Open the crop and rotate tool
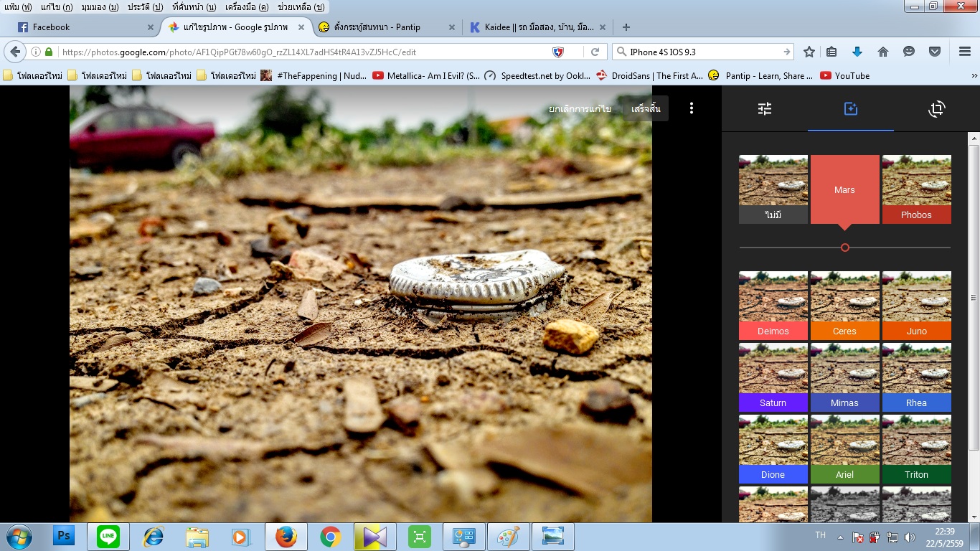Image resolution: width=980 pixels, height=551 pixels. click(936, 109)
